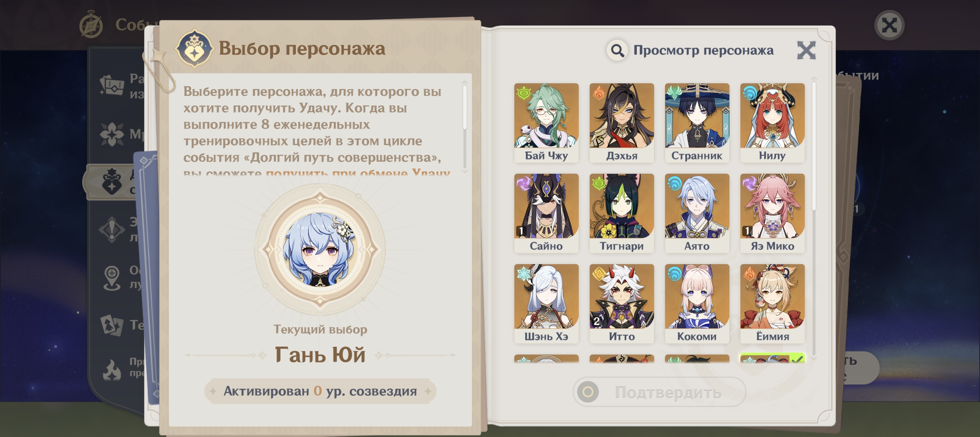Close the character selection book

click(806, 50)
